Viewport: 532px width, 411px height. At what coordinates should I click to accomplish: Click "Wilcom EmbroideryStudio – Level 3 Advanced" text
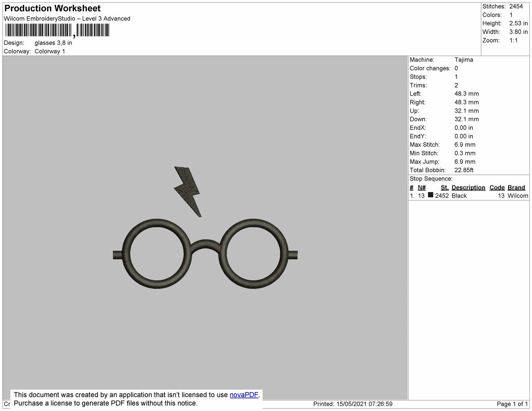tap(67, 19)
